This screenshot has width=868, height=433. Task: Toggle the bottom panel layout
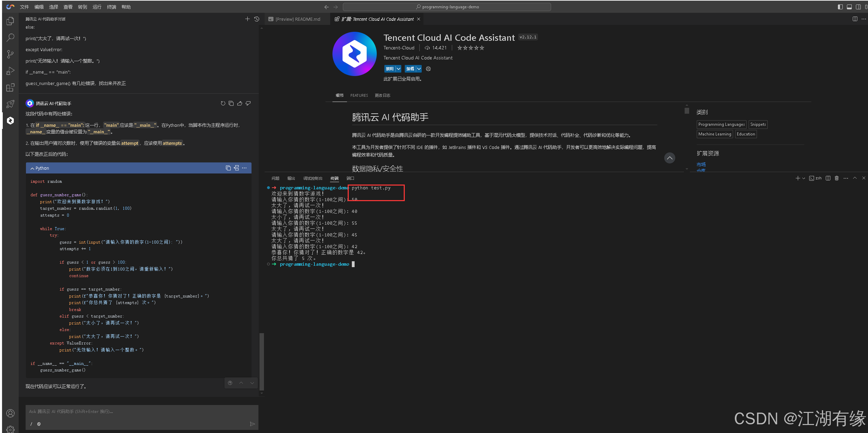[849, 7]
